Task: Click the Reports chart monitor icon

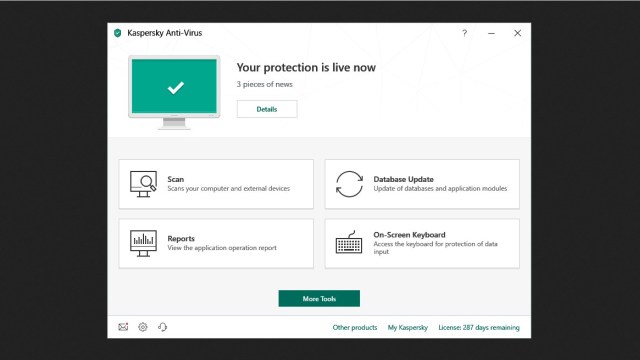Action: [x=143, y=243]
